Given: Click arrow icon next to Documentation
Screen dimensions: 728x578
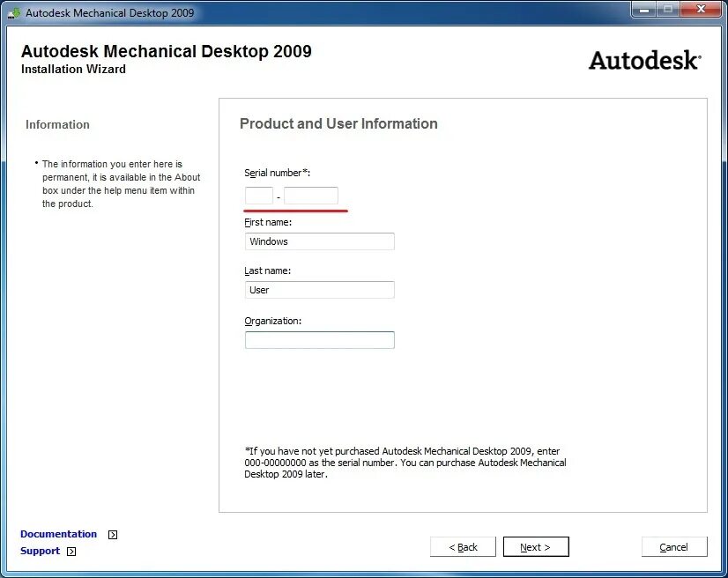Looking at the screenshot, I should point(113,535).
